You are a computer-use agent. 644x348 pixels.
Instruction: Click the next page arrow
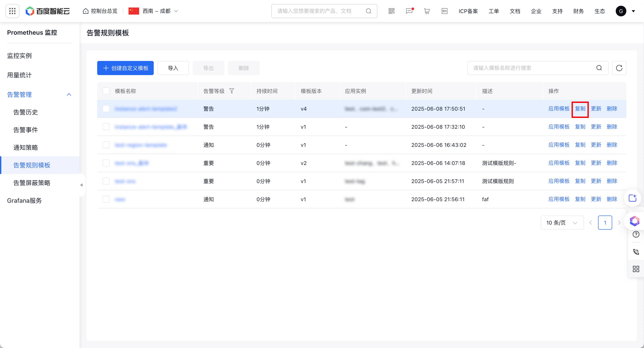click(x=619, y=223)
